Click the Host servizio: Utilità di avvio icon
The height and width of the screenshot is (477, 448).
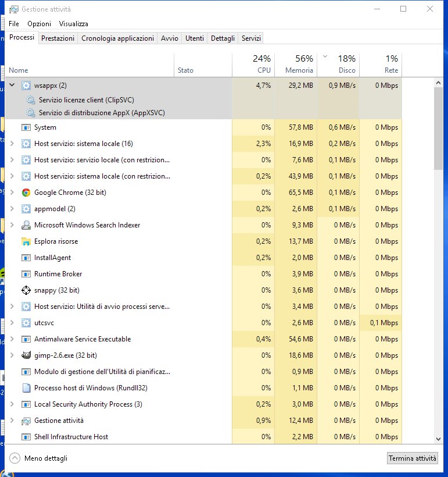26,307
